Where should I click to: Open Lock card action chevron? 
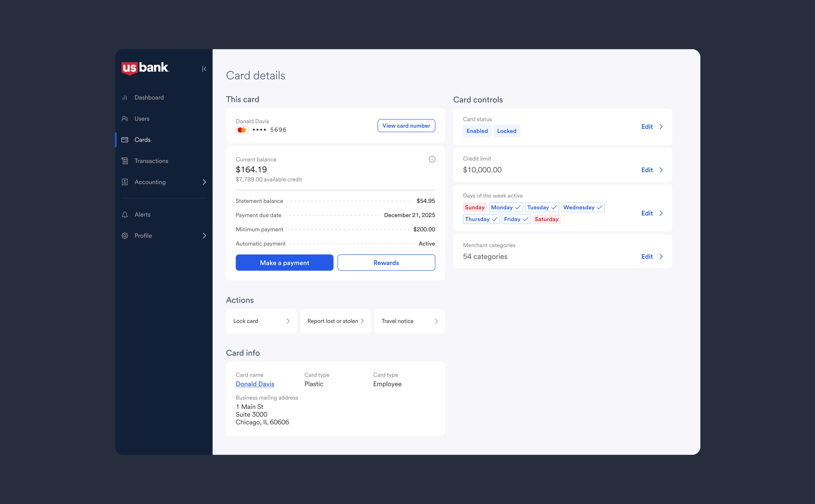point(288,321)
